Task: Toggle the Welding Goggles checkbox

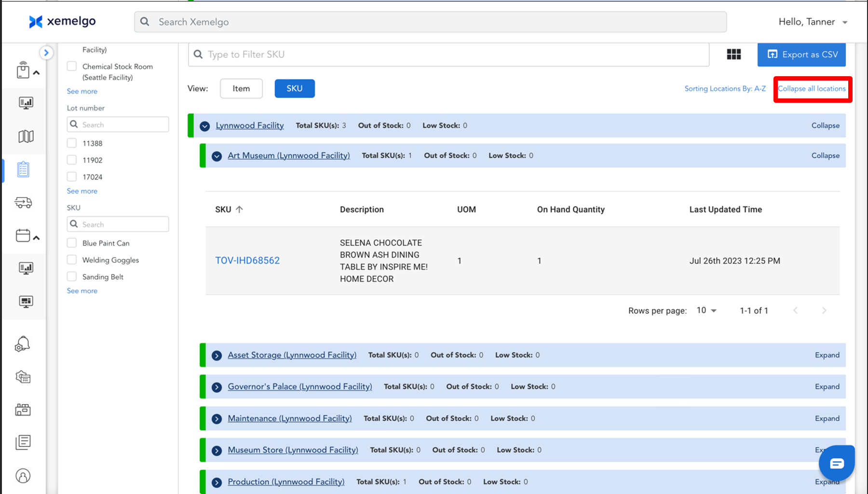Action: click(72, 260)
